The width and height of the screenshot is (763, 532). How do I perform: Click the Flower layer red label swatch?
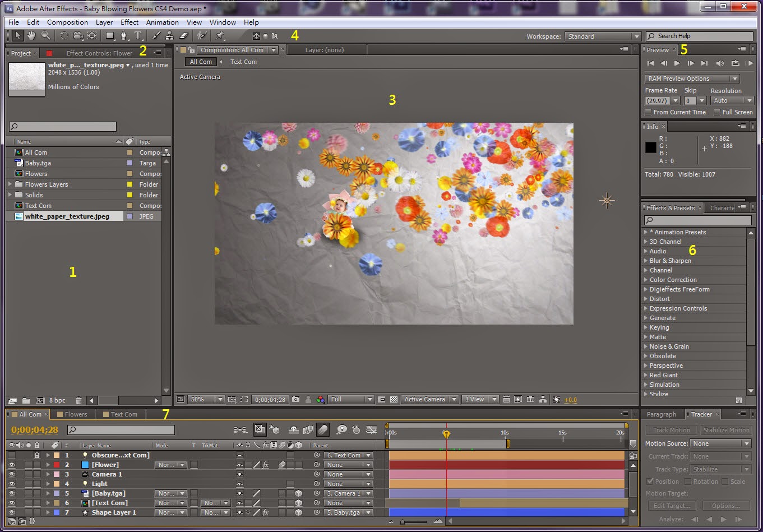pos(56,465)
